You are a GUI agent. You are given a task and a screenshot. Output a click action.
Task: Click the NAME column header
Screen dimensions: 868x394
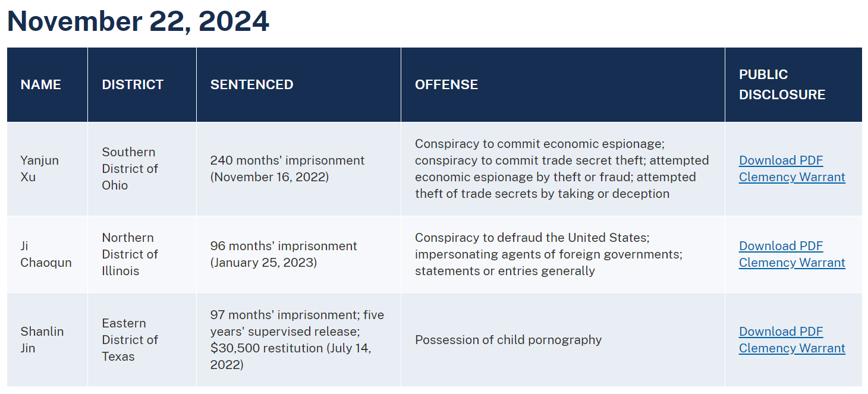41,84
